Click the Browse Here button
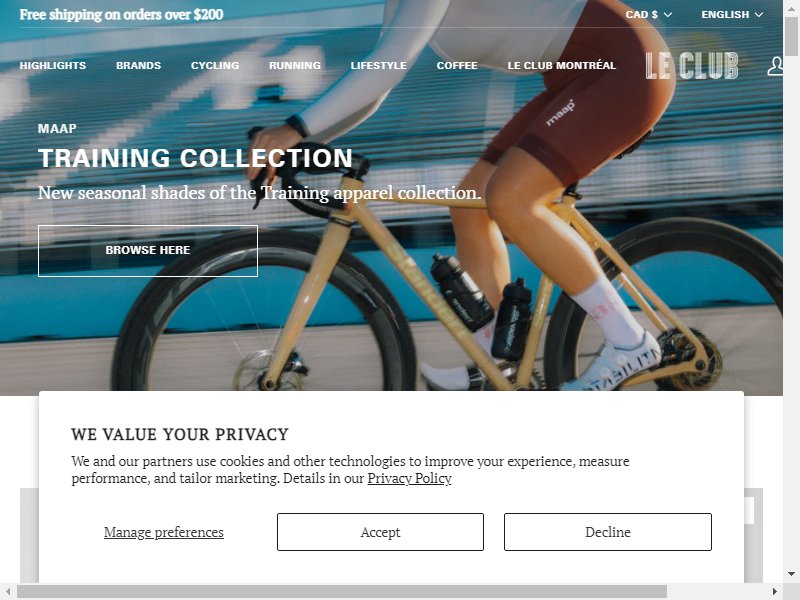Image resolution: width=800 pixels, height=600 pixels. point(148,251)
